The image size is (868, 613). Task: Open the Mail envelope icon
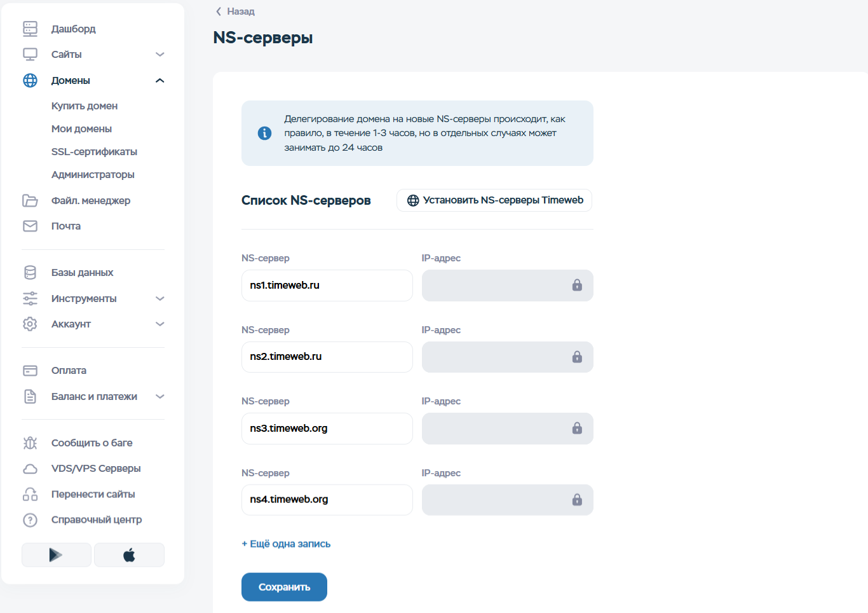(30, 226)
